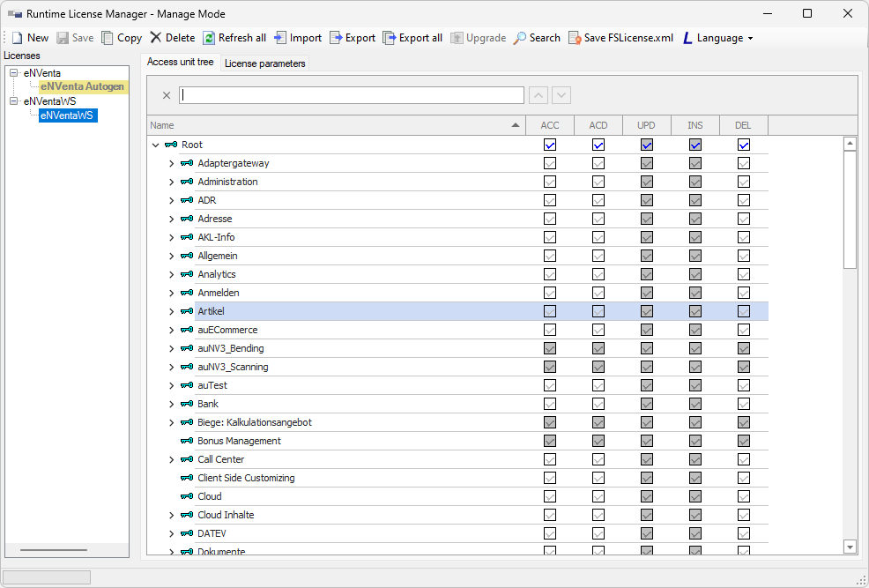Toggle the ACC checkbox for Artikel
The image size is (869, 588).
tap(550, 311)
